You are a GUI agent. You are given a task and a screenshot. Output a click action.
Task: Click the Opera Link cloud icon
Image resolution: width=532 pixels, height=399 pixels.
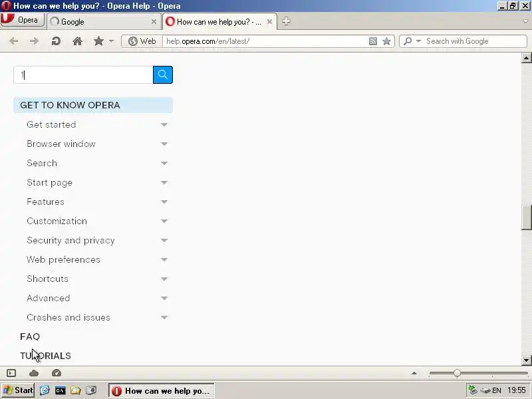34,373
